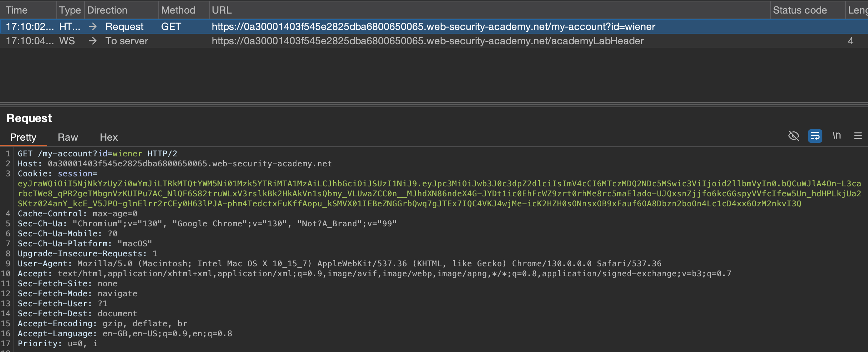
Task: Sort by the Status code column
Action: [800, 10]
